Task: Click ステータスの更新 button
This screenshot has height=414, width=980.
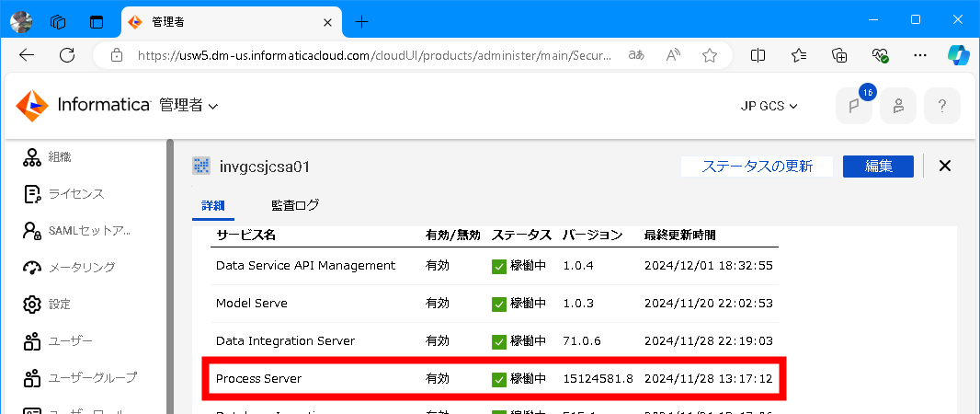Action: pos(757,167)
